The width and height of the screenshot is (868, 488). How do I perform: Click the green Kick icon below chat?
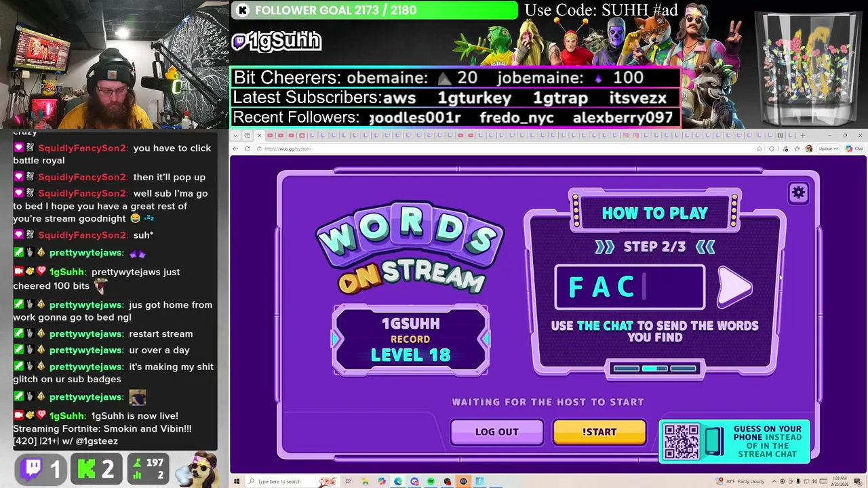point(87,468)
